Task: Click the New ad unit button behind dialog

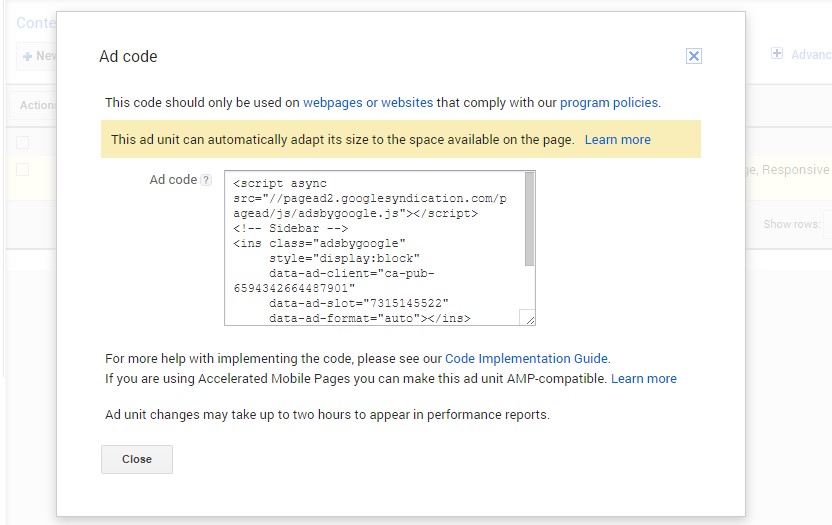Action: pyautogui.click(x=37, y=56)
